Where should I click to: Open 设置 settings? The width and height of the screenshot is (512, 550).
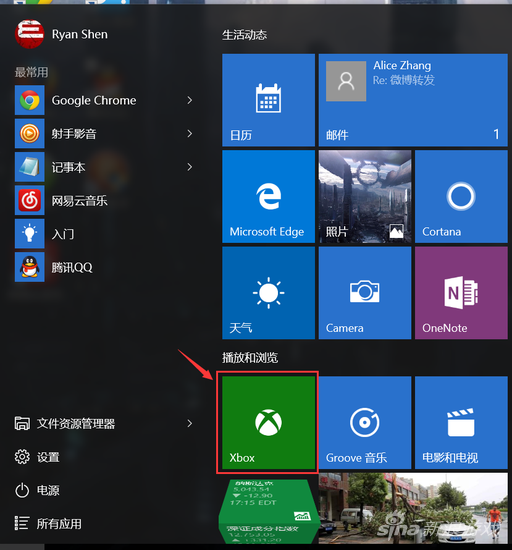(x=37, y=457)
